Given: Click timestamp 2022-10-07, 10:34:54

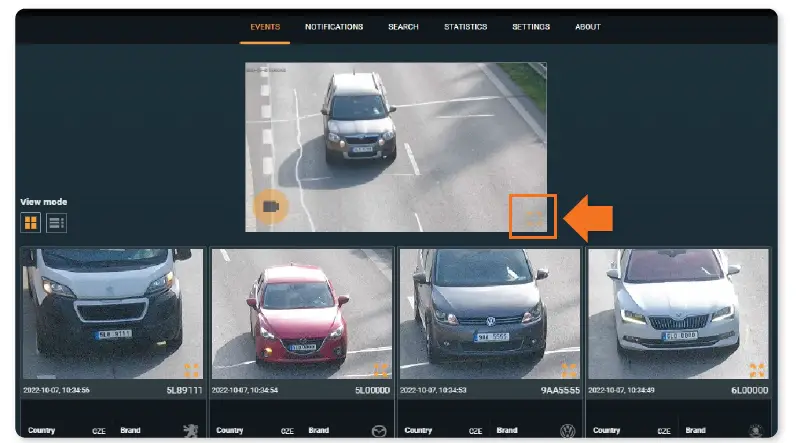Looking at the screenshot, I should pyautogui.click(x=245, y=390).
